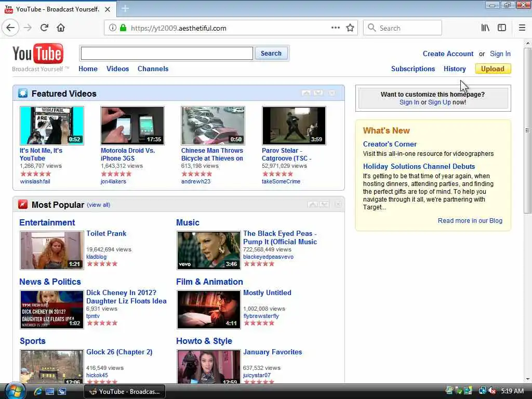Open the Channels navigation link
This screenshot has width=532, height=399.
[x=153, y=69]
